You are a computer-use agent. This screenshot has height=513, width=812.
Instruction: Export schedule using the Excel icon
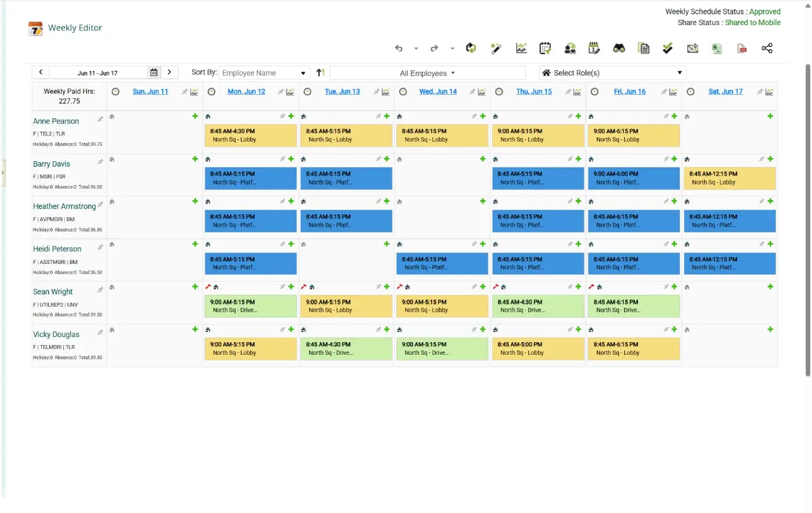[x=717, y=49]
